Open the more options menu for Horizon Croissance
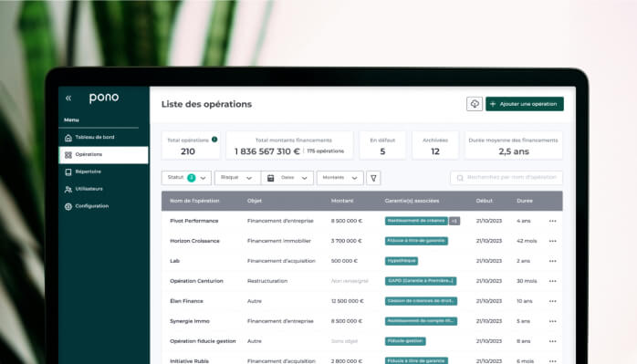The image size is (637, 364). (x=552, y=241)
